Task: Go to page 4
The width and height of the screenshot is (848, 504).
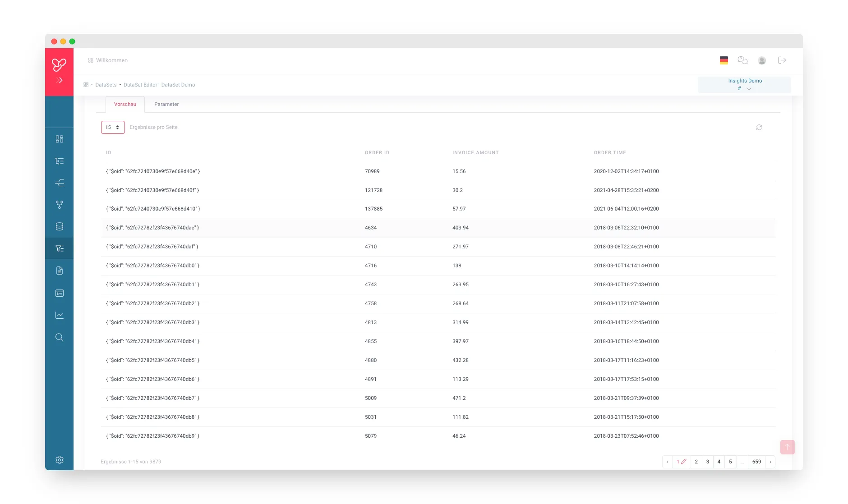Action: [719, 462]
